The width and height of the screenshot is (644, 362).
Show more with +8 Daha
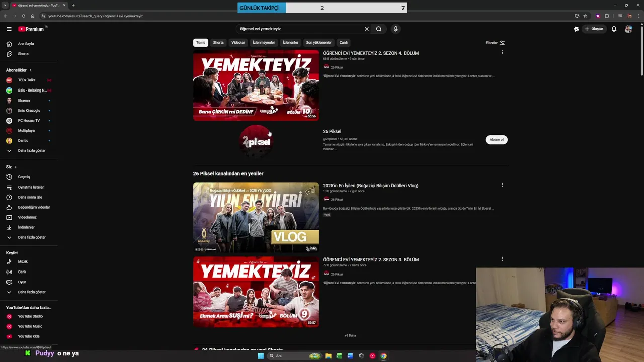[x=350, y=335]
